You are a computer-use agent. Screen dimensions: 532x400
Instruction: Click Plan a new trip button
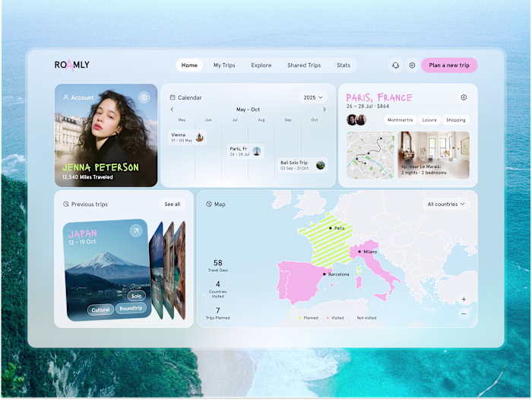point(449,65)
